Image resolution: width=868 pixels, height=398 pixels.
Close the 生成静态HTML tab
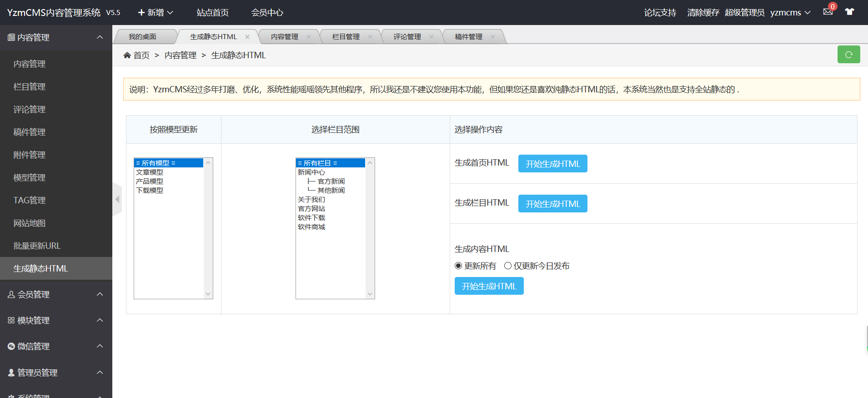click(x=247, y=37)
